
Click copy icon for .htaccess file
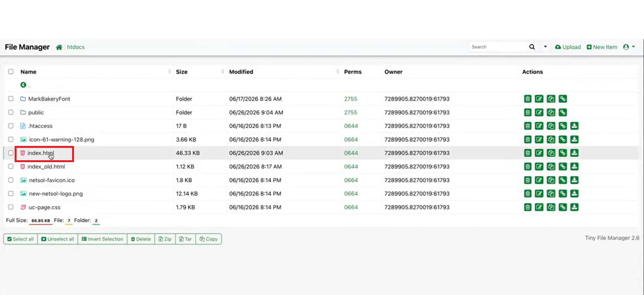551,126
